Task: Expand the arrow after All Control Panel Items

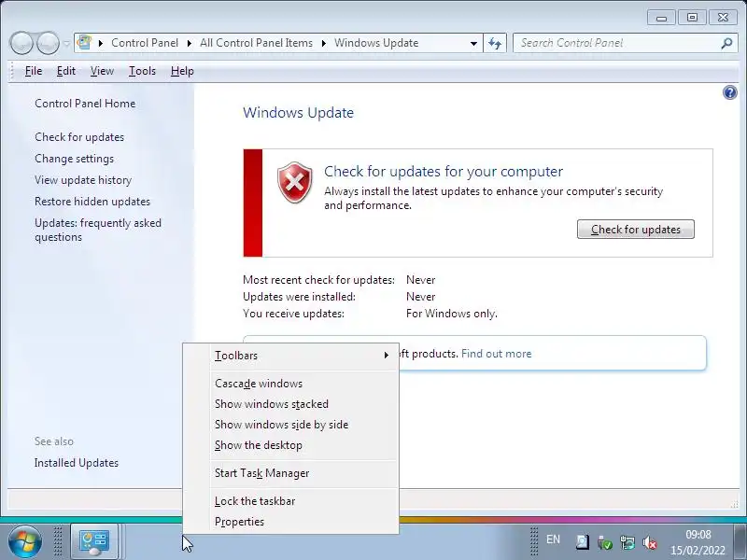Action: pos(324,43)
